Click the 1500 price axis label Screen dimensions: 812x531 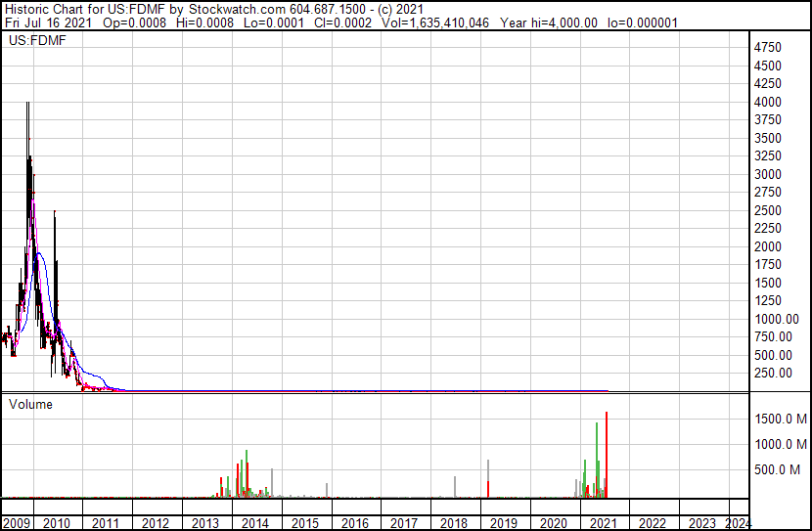[768, 283]
